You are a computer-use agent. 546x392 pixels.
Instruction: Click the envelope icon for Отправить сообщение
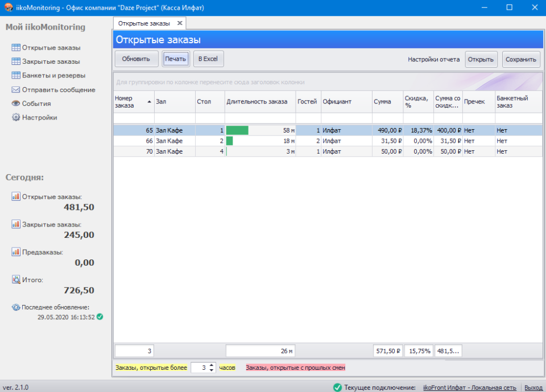pyautogui.click(x=16, y=89)
